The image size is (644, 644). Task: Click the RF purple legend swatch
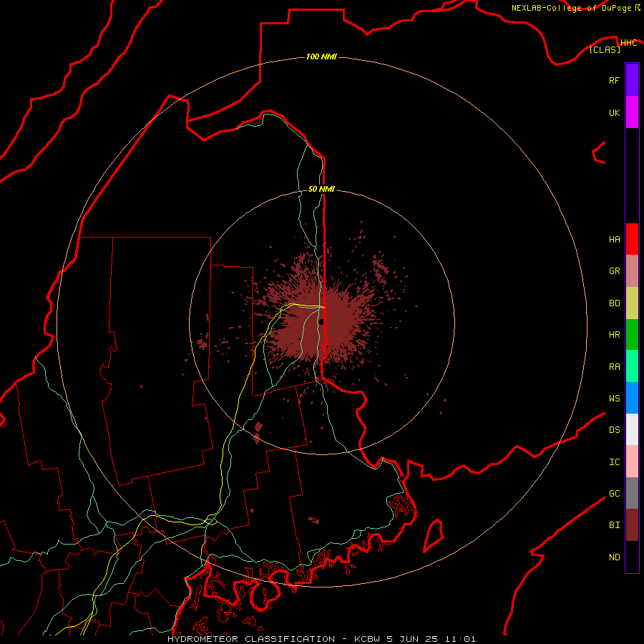632,80
